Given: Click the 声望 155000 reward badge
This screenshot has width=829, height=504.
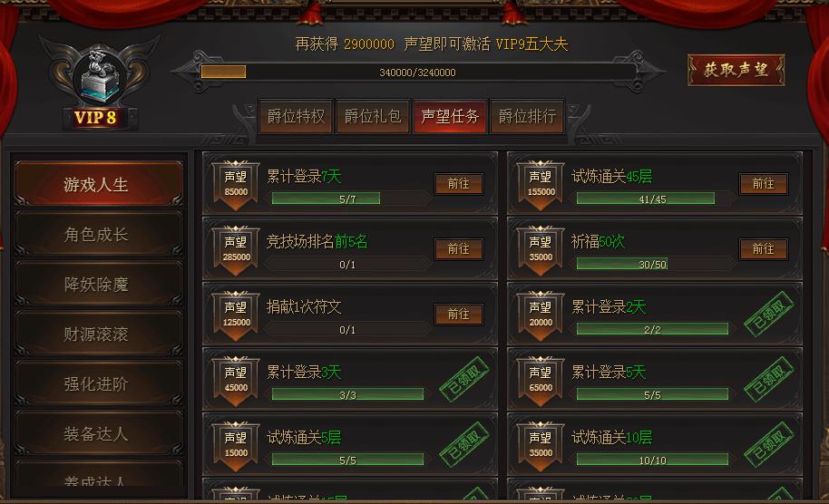Looking at the screenshot, I should point(541,184).
